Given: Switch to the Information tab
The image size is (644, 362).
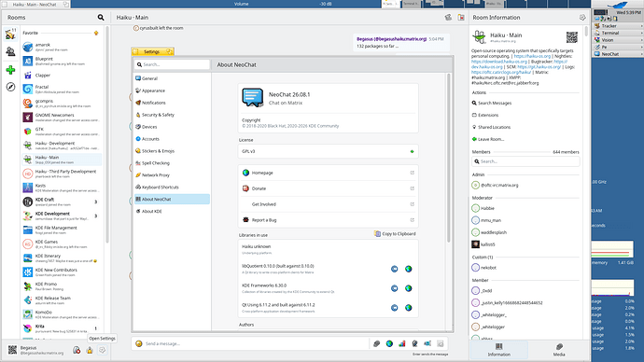Looking at the screenshot, I should (498, 350).
